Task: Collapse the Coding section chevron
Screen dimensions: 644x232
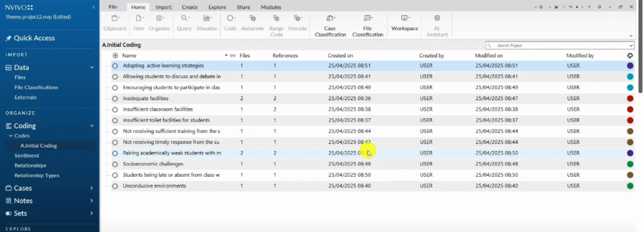Action: click(92, 126)
